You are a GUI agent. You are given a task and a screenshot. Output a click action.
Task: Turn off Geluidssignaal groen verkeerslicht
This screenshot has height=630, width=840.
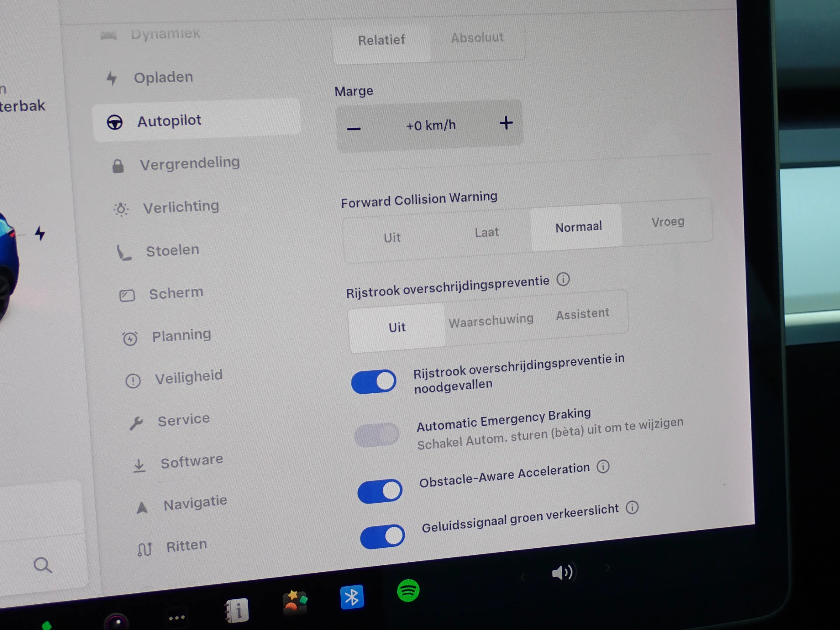382,536
